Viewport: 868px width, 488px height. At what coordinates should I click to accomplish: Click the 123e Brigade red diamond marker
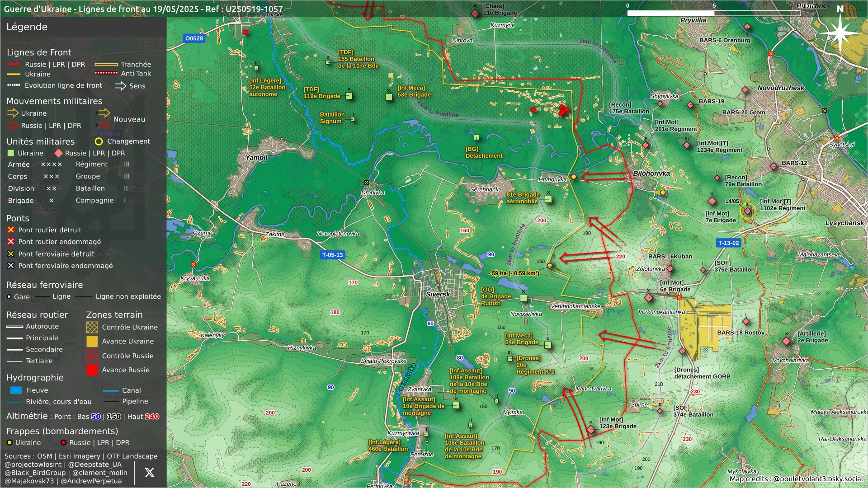(x=591, y=430)
